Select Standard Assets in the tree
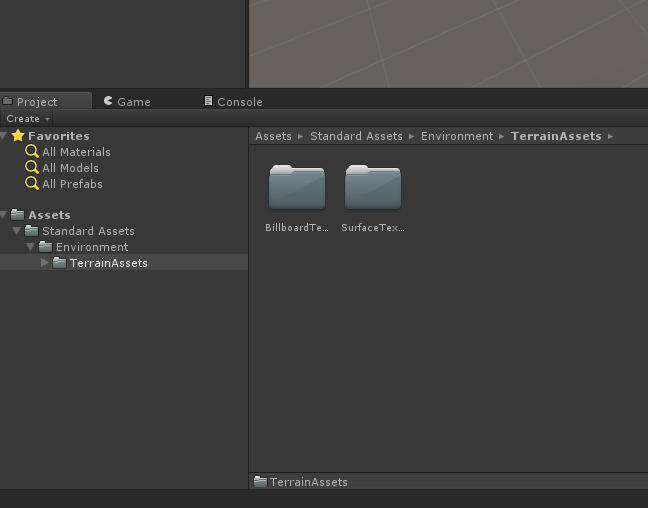Image resolution: width=648 pixels, height=508 pixels. tap(88, 231)
